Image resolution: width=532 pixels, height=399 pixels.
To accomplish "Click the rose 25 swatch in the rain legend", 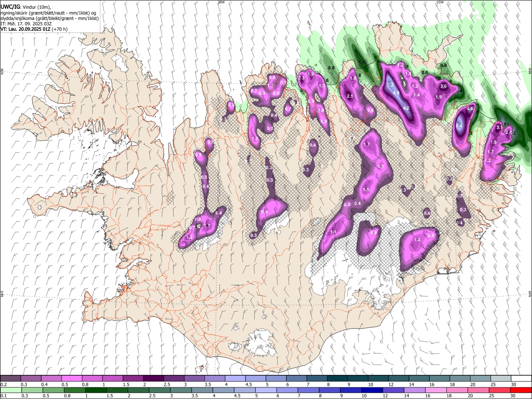I will coord(500,390).
